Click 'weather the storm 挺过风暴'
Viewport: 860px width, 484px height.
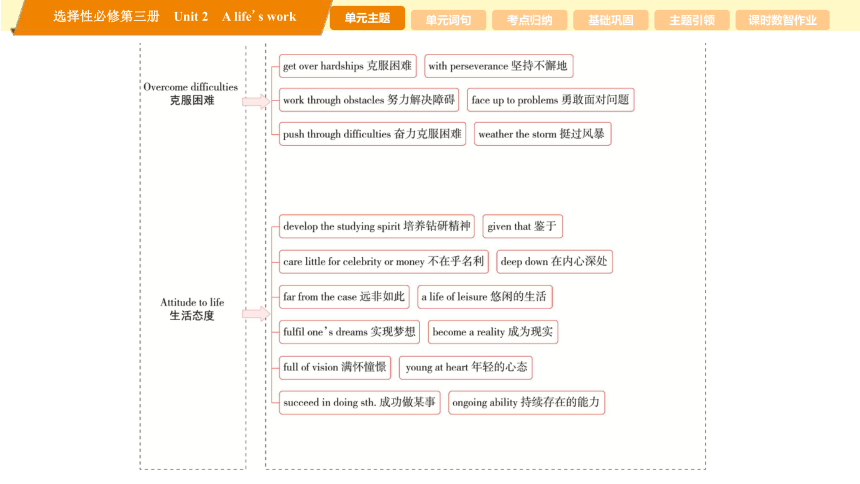[542, 134]
